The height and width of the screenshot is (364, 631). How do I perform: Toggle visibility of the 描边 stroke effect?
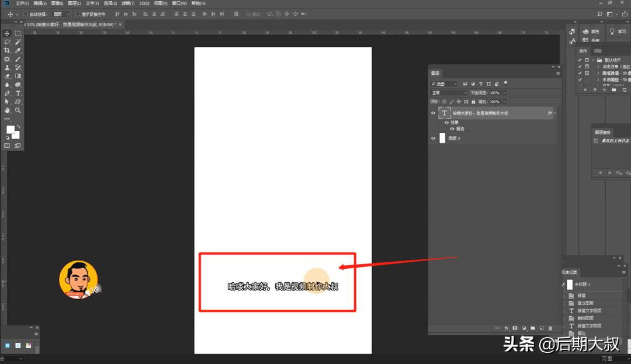pos(452,129)
